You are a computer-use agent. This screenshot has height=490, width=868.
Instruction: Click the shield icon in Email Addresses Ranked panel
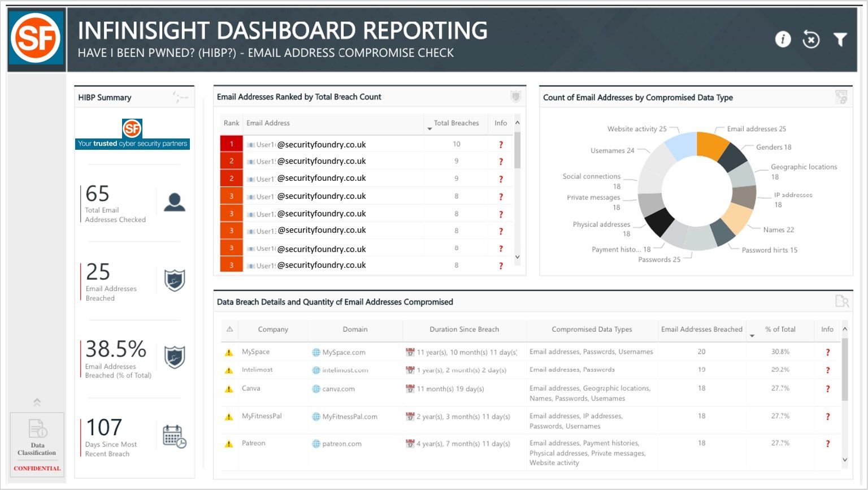[x=515, y=97]
